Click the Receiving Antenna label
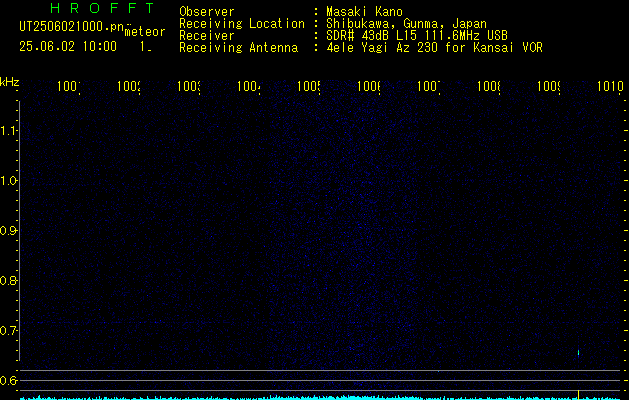 click(238, 48)
